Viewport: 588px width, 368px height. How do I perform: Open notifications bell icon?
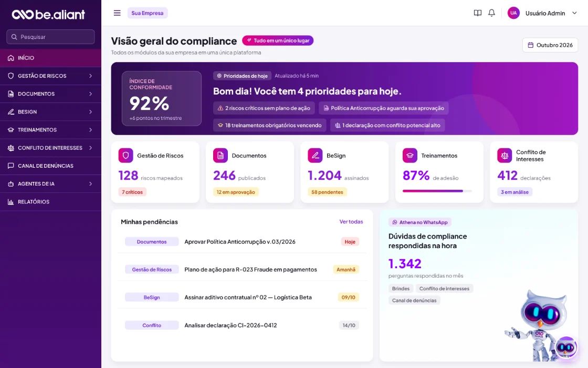491,13
